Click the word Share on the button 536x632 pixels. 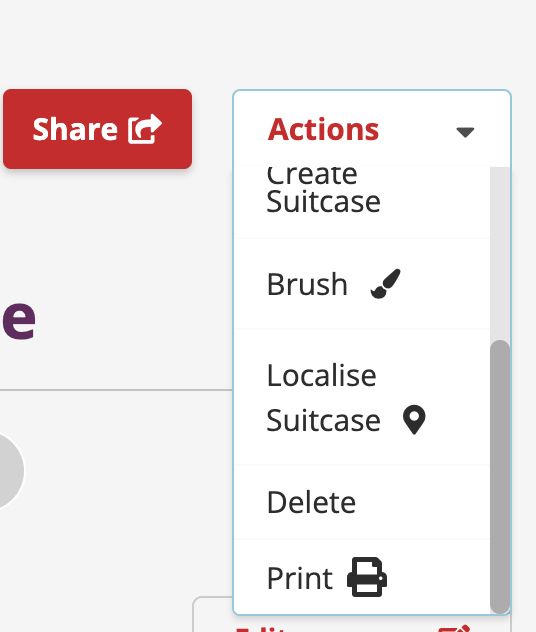point(75,129)
